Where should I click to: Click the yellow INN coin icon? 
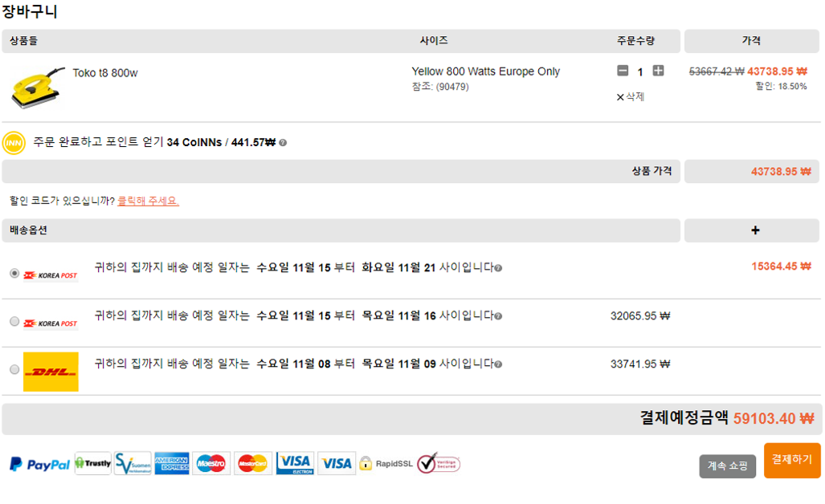coord(14,143)
